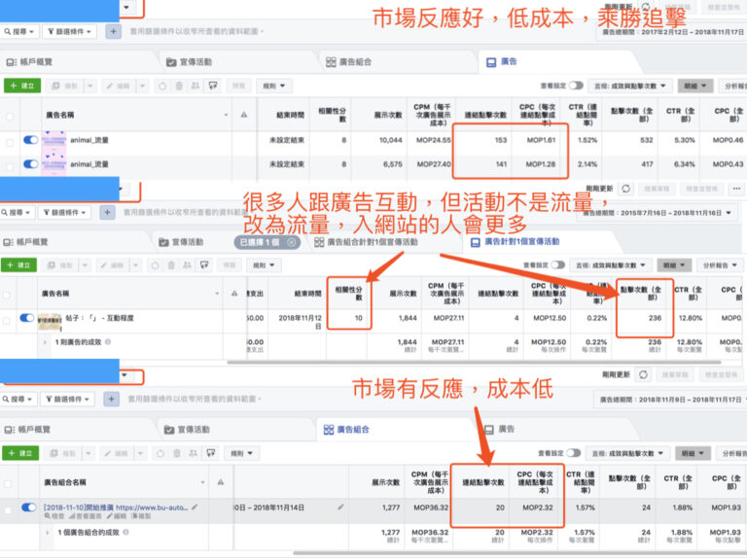Toggle the 查看設定 switch in top panel

point(577,86)
